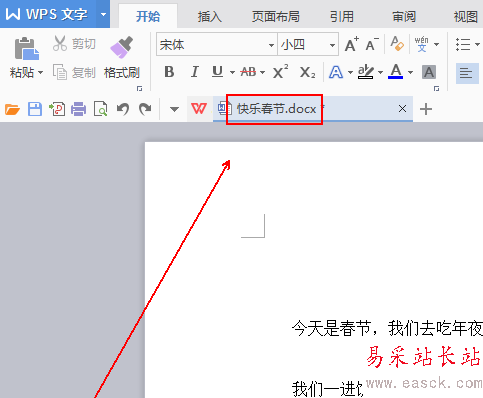Click the WPS 文字 application button

(x=48, y=14)
